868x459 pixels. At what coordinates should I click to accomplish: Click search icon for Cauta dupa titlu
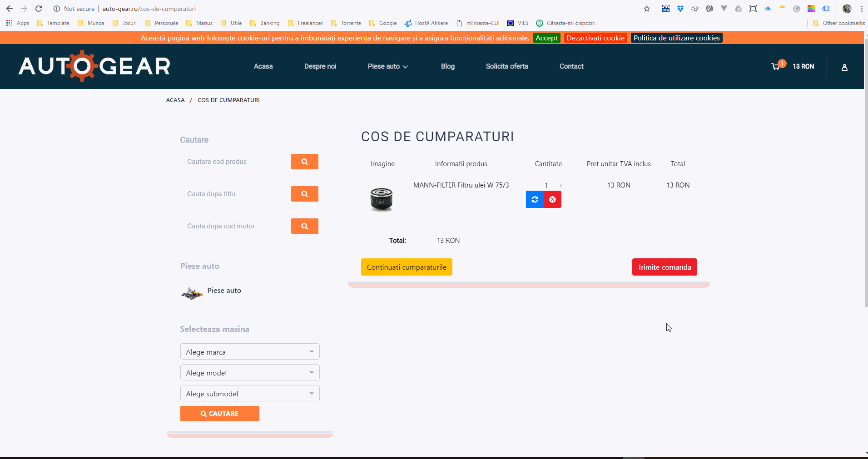305,194
